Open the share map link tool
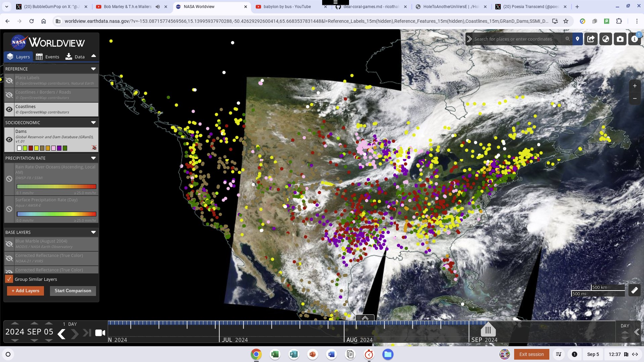Image resolution: width=644 pixels, height=362 pixels. 591,39
